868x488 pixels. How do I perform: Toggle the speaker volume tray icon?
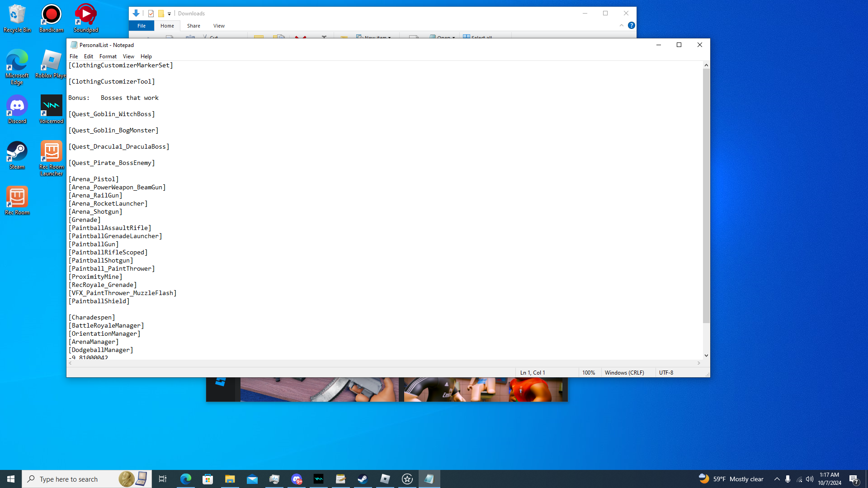810,479
